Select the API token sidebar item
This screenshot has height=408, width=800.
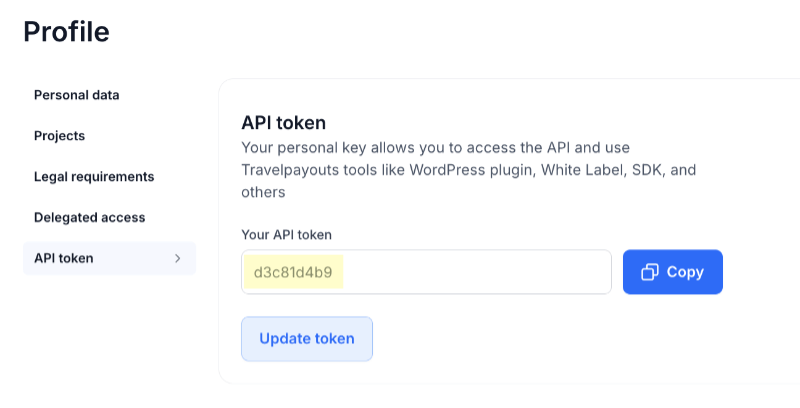click(64, 258)
